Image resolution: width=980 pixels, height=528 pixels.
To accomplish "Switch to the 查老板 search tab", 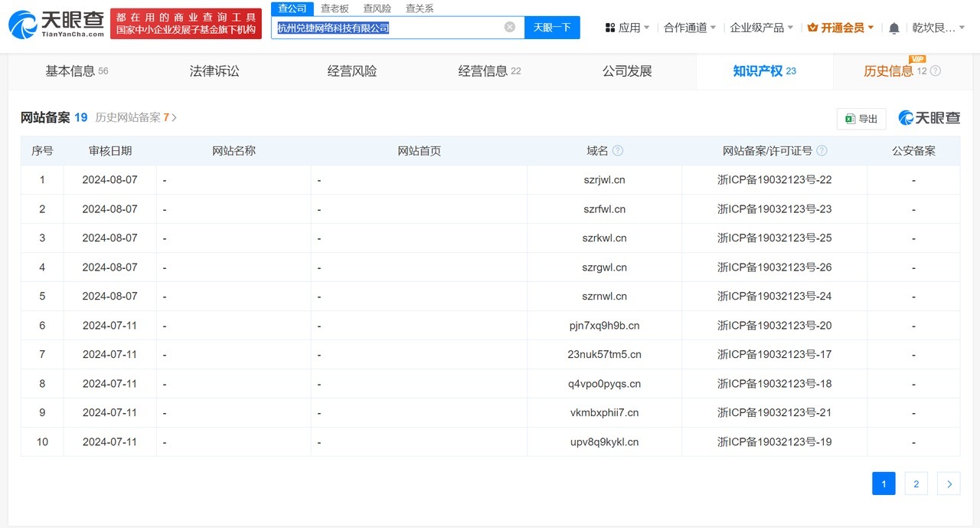I will click(333, 8).
